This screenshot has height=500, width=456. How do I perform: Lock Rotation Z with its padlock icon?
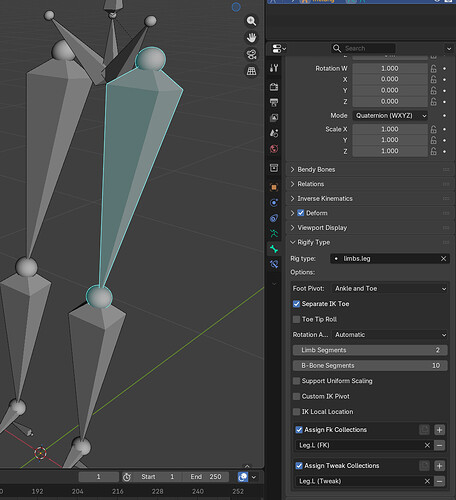[x=433, y=101]
